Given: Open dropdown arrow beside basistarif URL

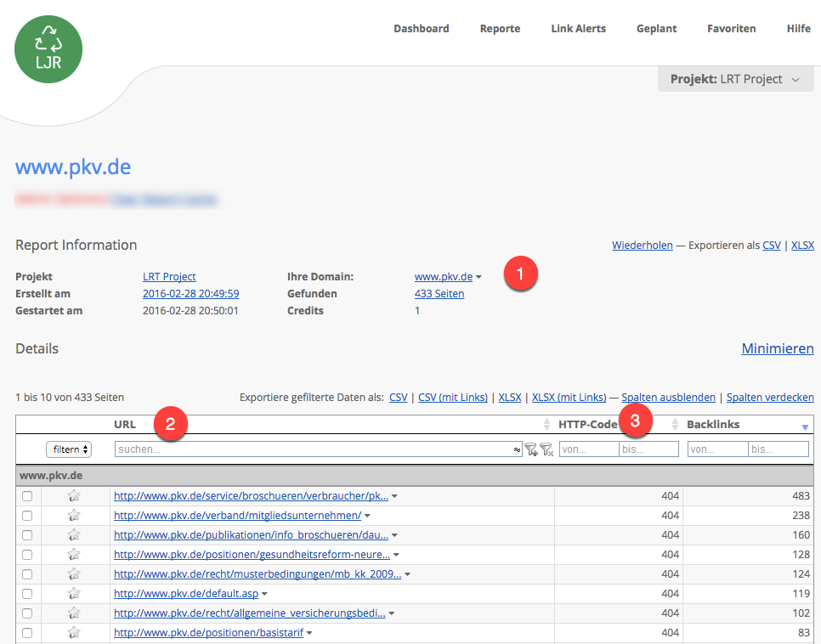Looking at the screenshot, I should [x=309, y=633].
